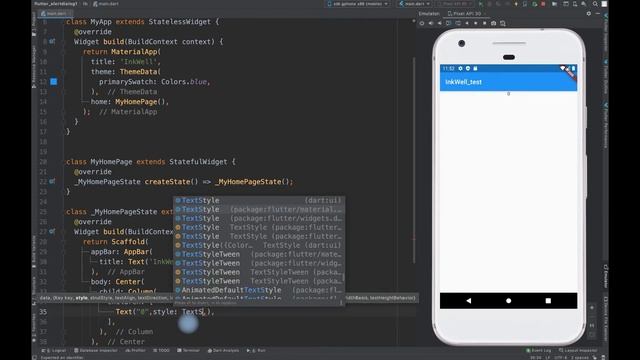This screenshot has height=360, width=640.
Task: Tap Android back button on phone screen
Action: point(469,300)
